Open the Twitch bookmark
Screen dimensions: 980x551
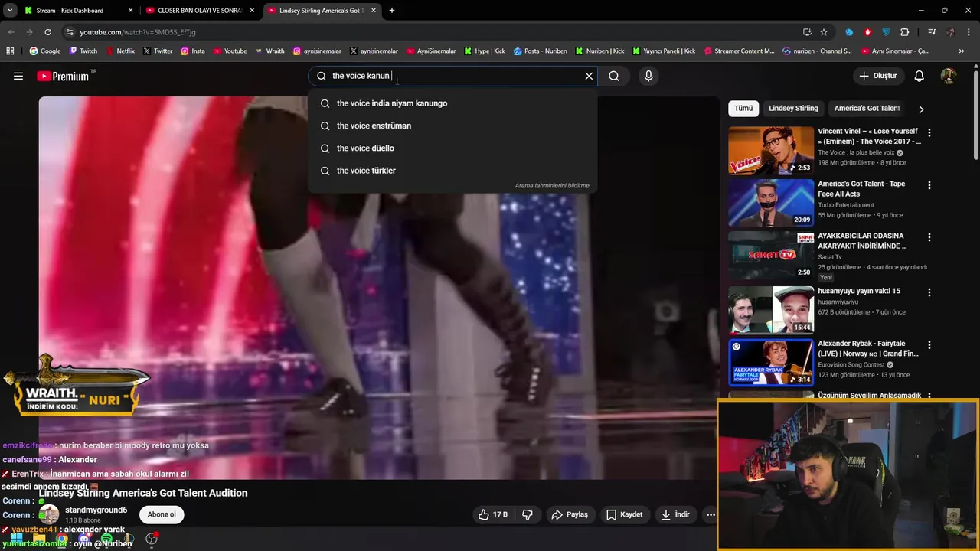pyautogui.click(x=83, y=51)
